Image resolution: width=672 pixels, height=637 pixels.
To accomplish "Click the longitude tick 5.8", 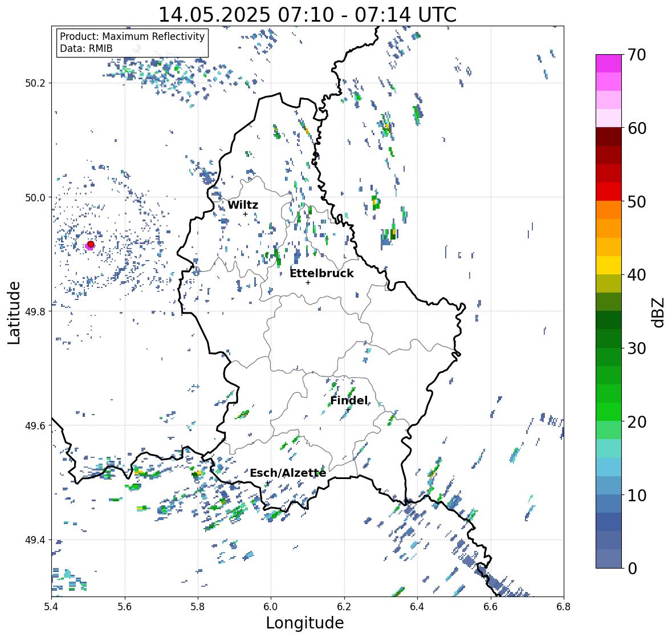I will click(198, 607).
